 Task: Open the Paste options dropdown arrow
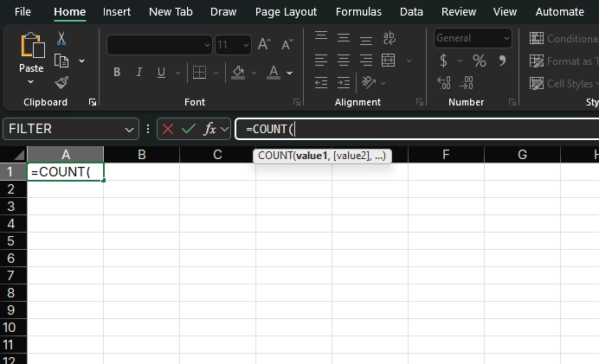pyautogui.click(x=30, y=81)
